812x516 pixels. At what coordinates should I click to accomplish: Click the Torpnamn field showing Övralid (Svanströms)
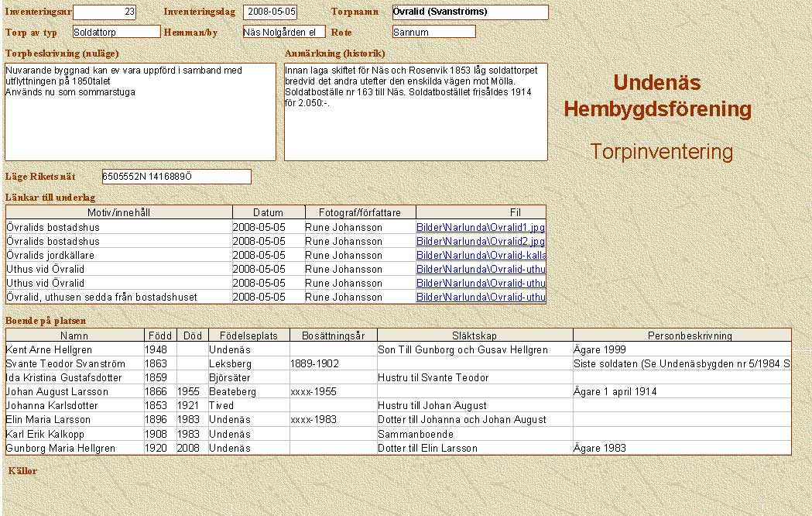469,12
